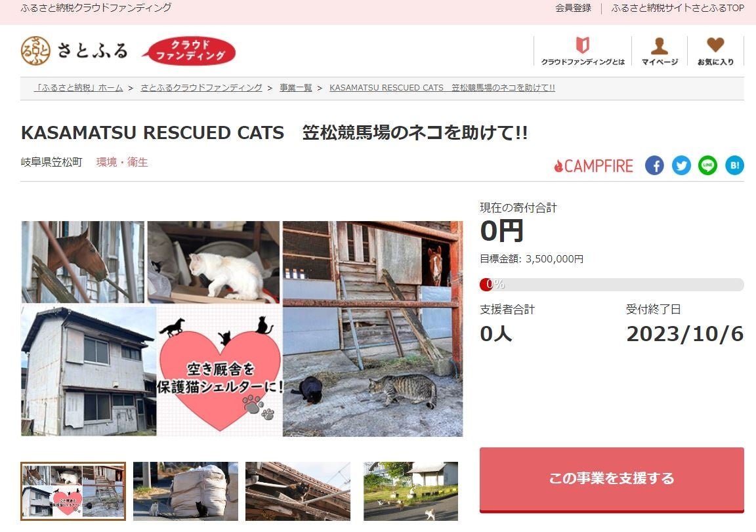Bookmark page with Hatena B! icon
Image resolution: width=756 pixels, height=532 pixels.
coord(735,165)
